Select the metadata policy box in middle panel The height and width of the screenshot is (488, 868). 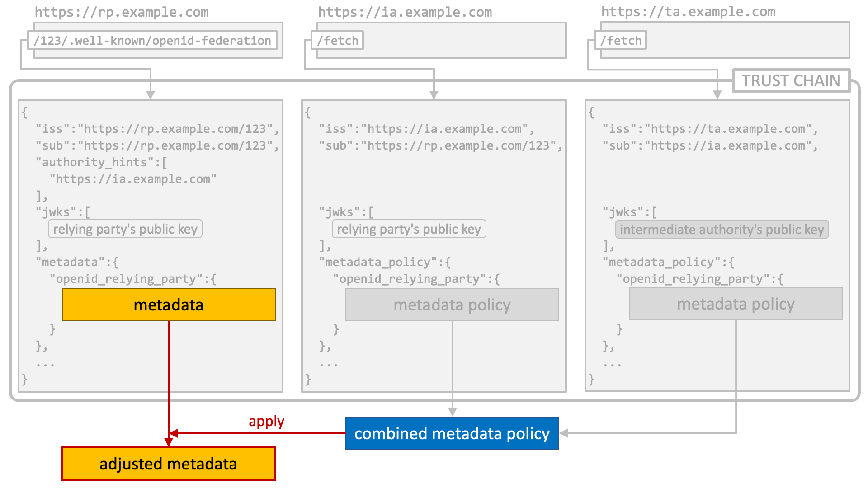coord(452,305)
